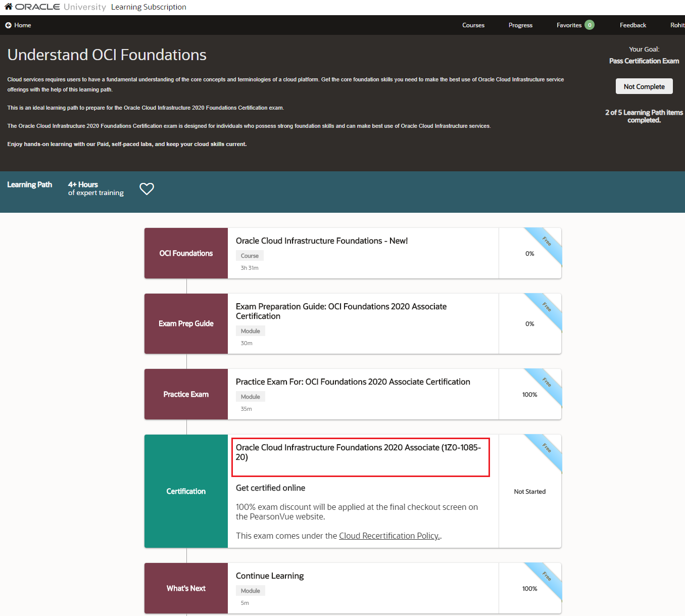The image size is (685, 616).
Task: Open the Feedback menu item
Action: 632,25
